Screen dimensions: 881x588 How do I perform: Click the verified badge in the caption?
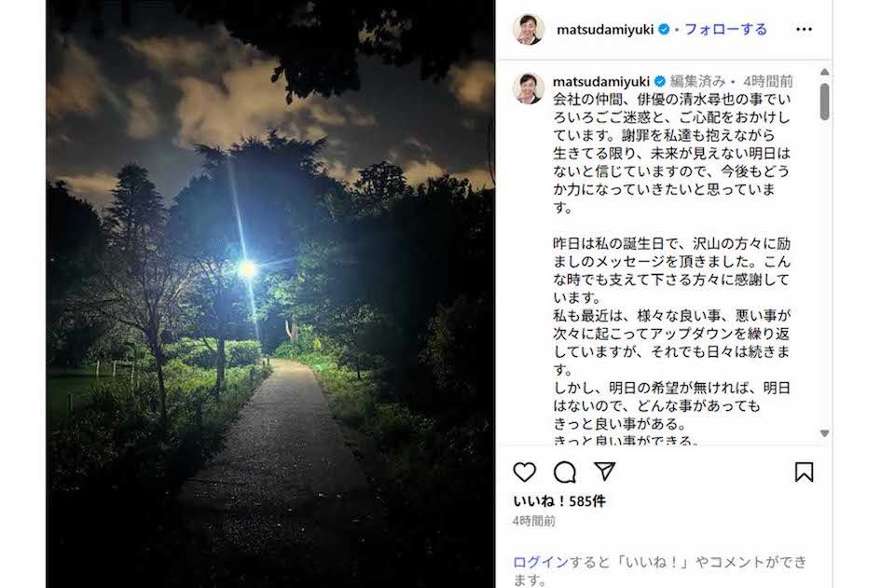click(660, 81)
